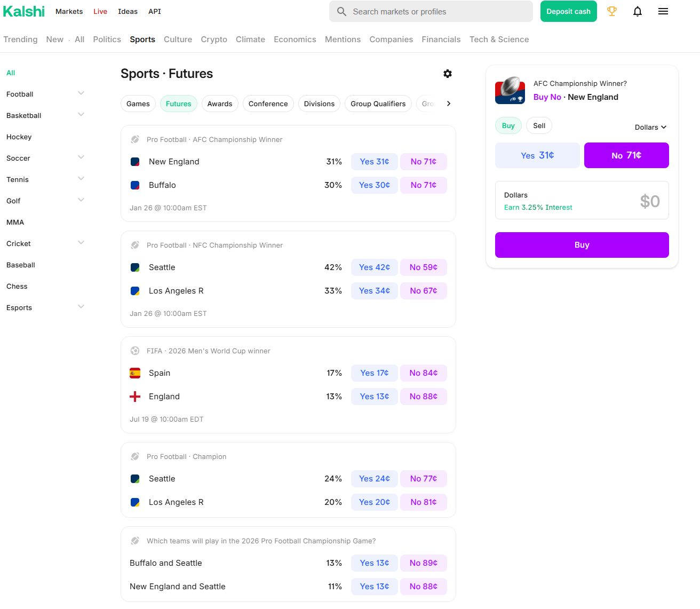Select Yes 42¢ for Seattle
The image size is (700, 609).
pos(374,267)
